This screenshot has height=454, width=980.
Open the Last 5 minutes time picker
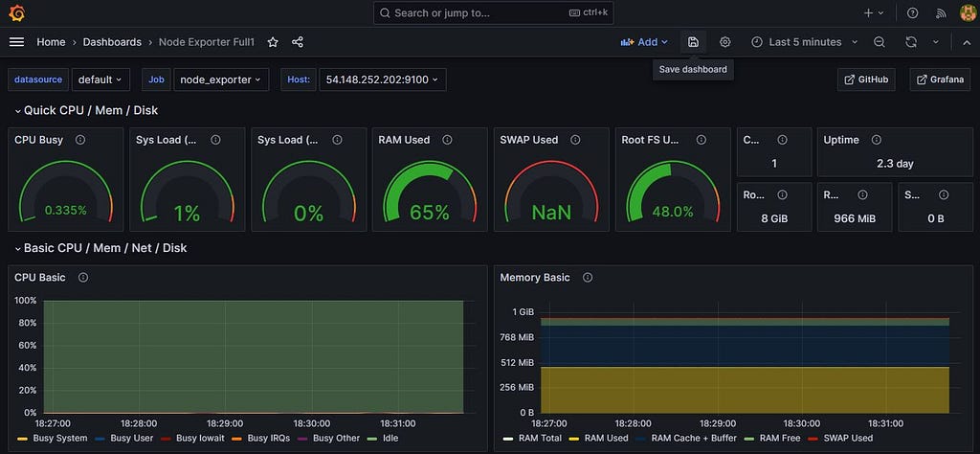coord(804,42)
